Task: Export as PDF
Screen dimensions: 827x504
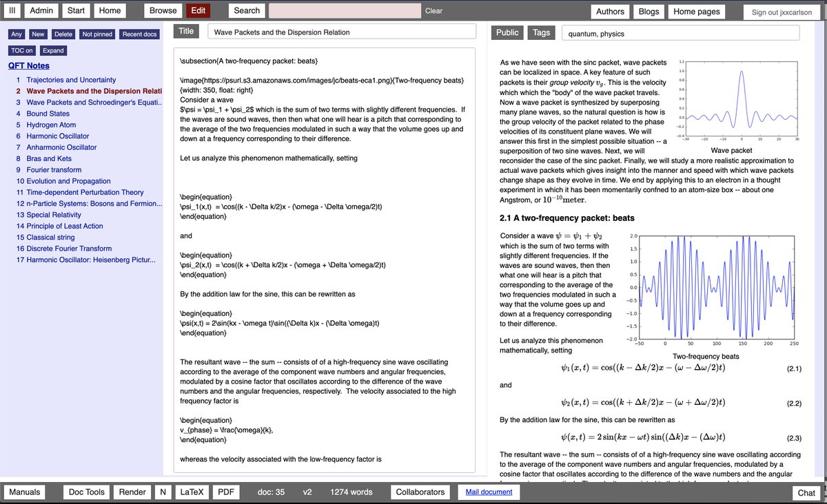Action: tap(226, 492)
